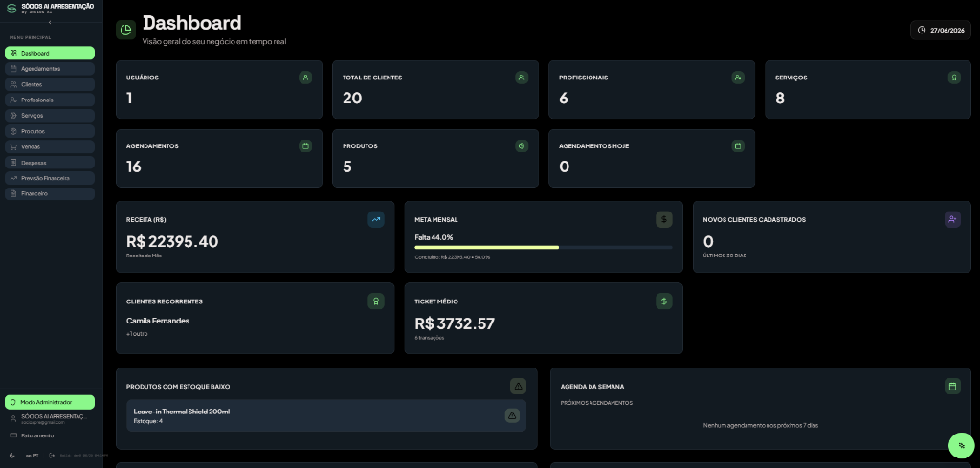The height and width of the screenshot is (468, 980).
Task: Click the Profissionais count 6
Action: coord(563,99)
